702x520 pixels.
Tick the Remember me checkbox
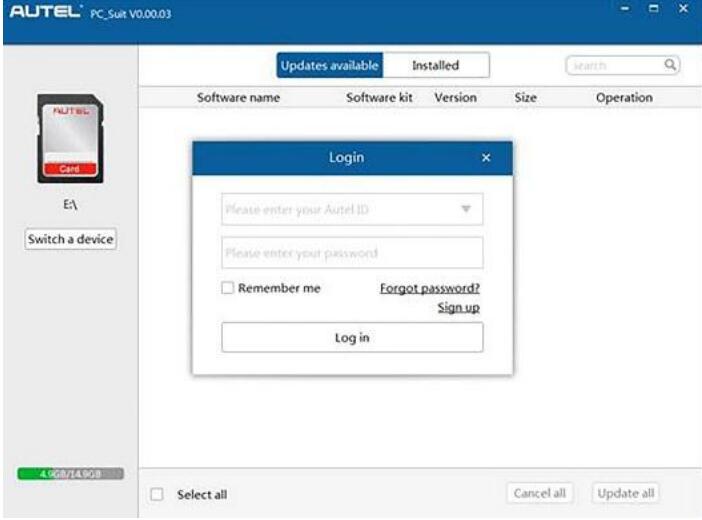[x=227, y=288]
